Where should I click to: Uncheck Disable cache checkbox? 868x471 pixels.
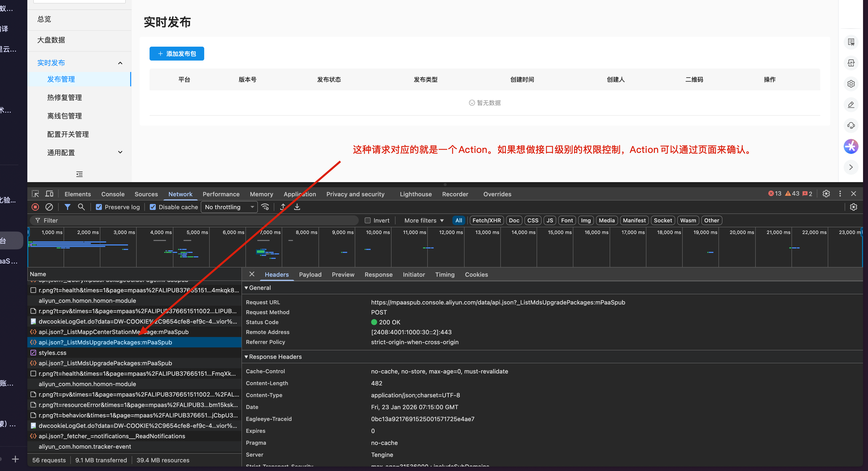[153, 207]
